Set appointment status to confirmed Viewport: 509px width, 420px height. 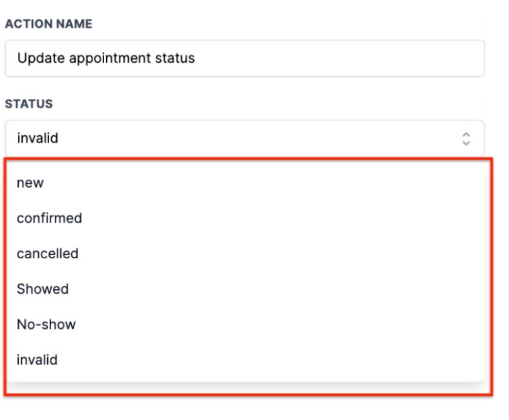click(49, 218)
